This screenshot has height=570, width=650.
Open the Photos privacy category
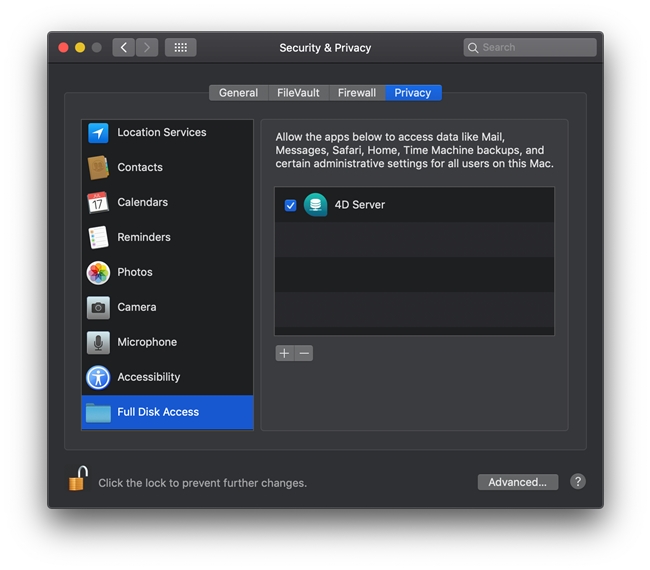point(134,272)
